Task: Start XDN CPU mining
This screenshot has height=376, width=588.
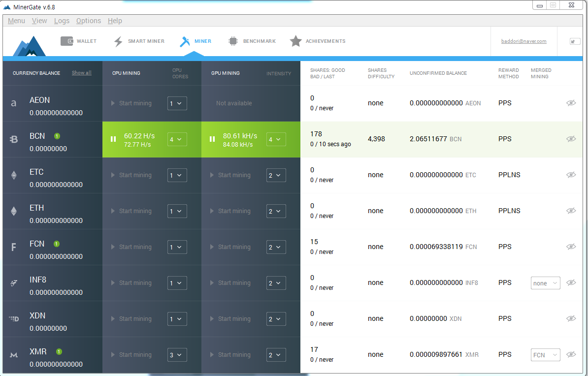Action: (131, 318)
